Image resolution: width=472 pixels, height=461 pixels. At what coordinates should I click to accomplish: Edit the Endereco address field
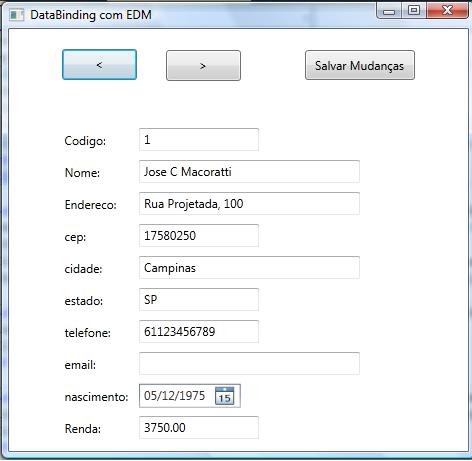click(249, 203)
